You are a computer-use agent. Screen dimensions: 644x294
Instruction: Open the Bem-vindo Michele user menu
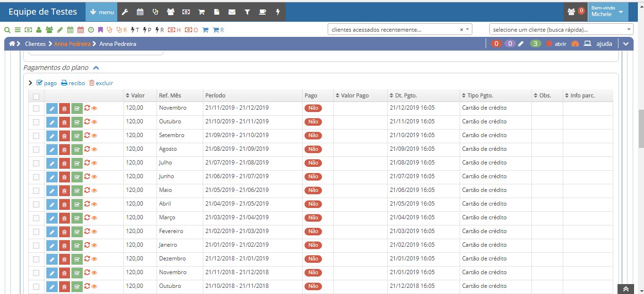pos(608,12)
